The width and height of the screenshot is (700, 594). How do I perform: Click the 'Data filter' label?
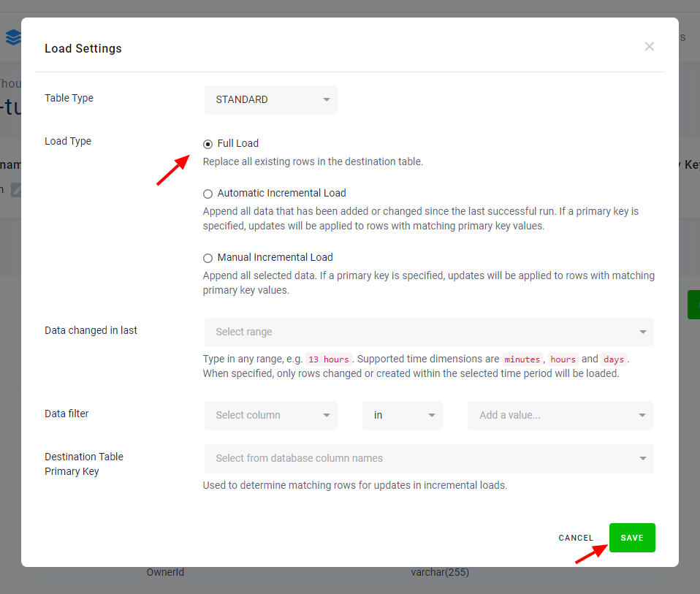pyautogui.click(x=66, y=414)
